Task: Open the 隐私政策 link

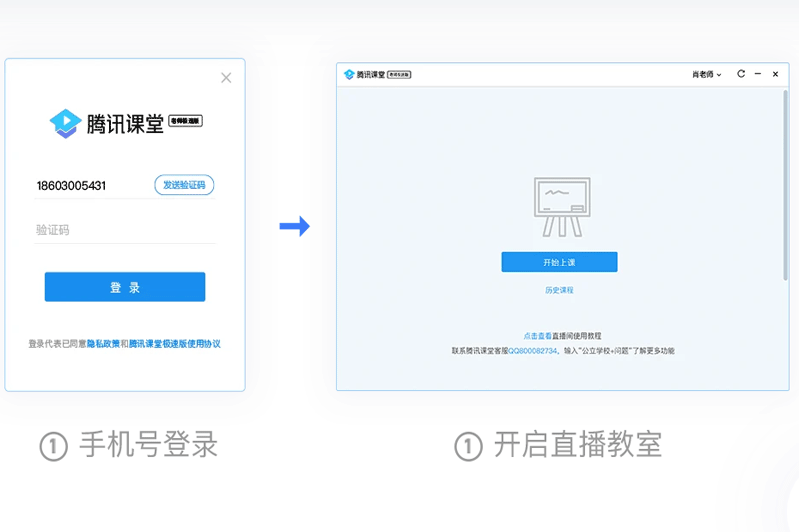Action: [103, 344]
